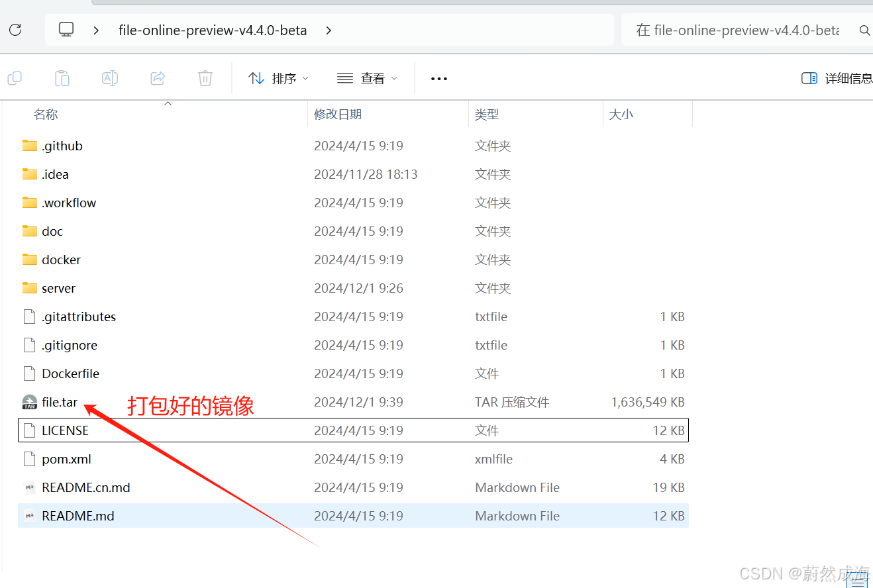
Task: Select the .idea folder name
Action: coord(55,174)
